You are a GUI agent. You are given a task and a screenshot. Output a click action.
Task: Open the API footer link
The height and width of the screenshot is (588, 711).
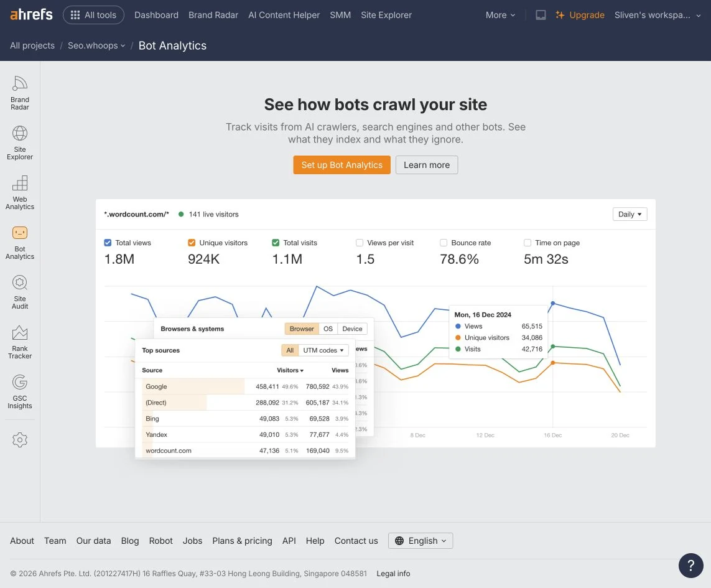(289, 541)
